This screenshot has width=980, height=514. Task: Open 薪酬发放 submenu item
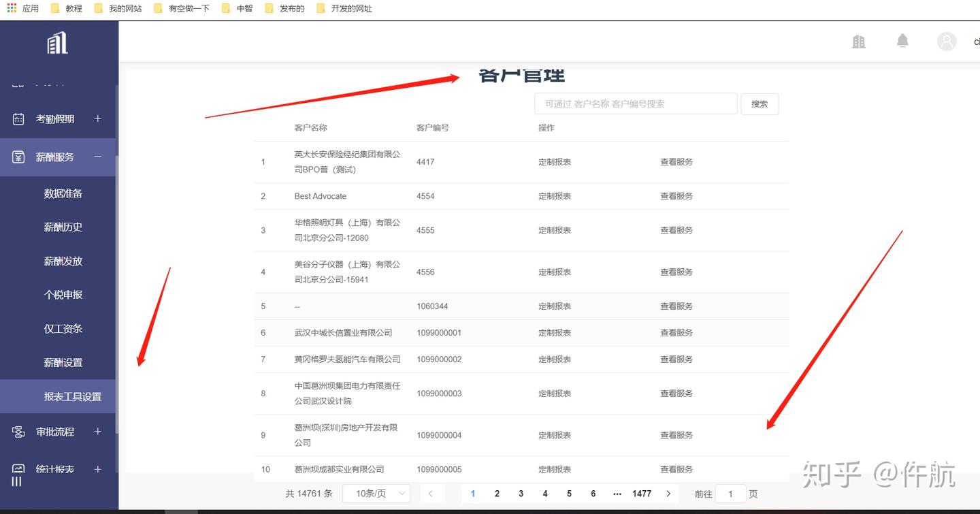63,261
